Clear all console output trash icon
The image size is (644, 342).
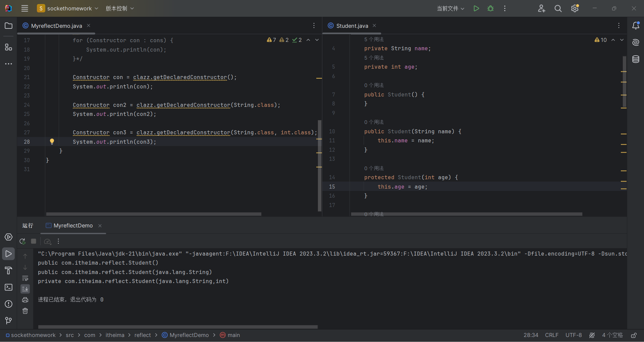[x=25, y=311]
